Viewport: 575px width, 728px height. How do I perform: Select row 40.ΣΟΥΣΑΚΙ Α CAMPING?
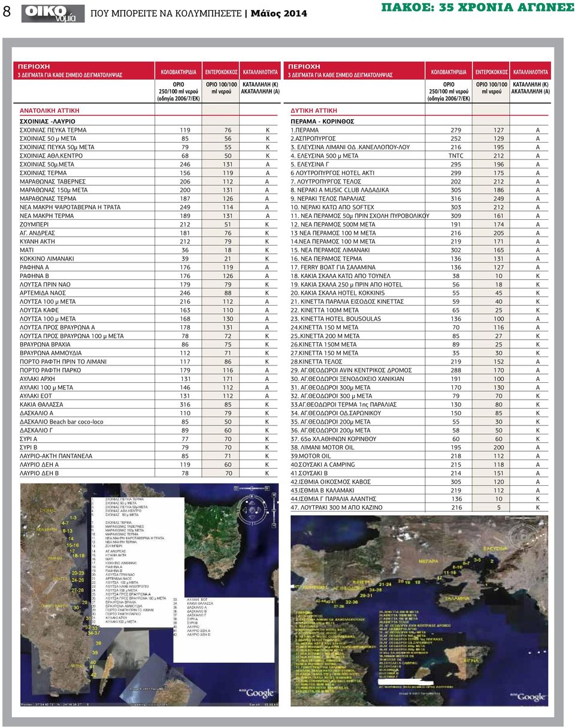tap(418, 464)
